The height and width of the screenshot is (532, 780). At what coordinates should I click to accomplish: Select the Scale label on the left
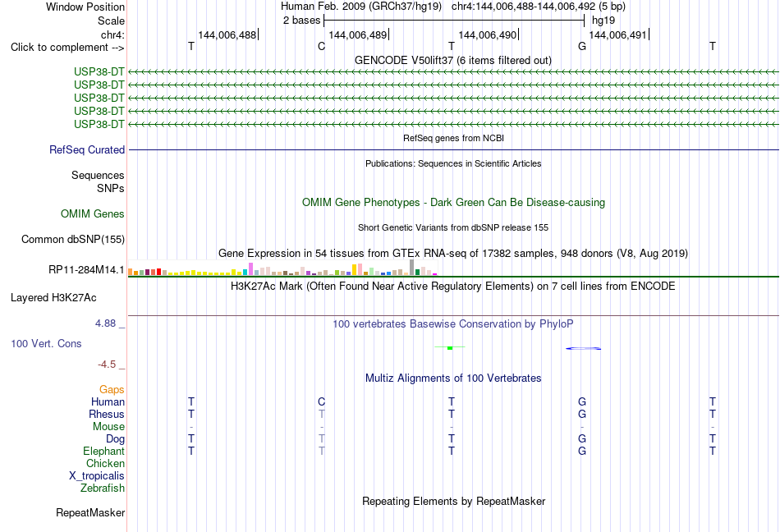tap(111, 21)
